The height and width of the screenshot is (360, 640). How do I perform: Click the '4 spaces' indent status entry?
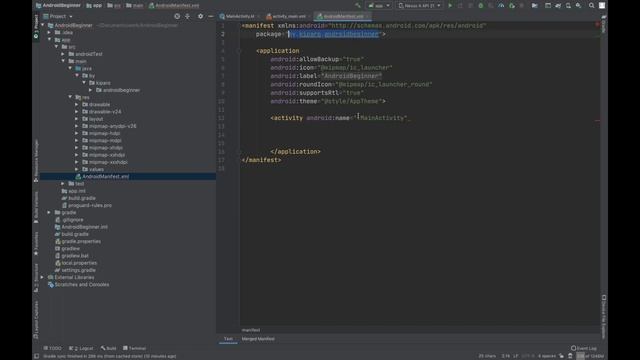coord(547,356)
